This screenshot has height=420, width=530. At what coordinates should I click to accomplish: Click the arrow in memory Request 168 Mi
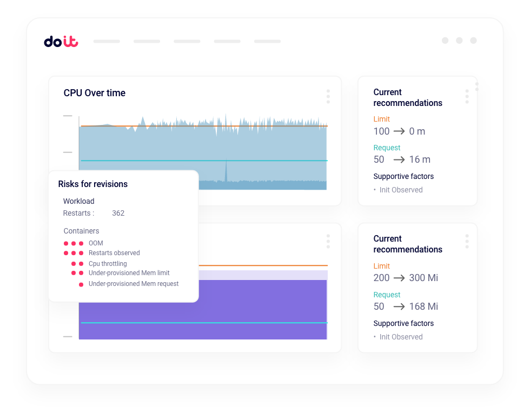point(399,306)
